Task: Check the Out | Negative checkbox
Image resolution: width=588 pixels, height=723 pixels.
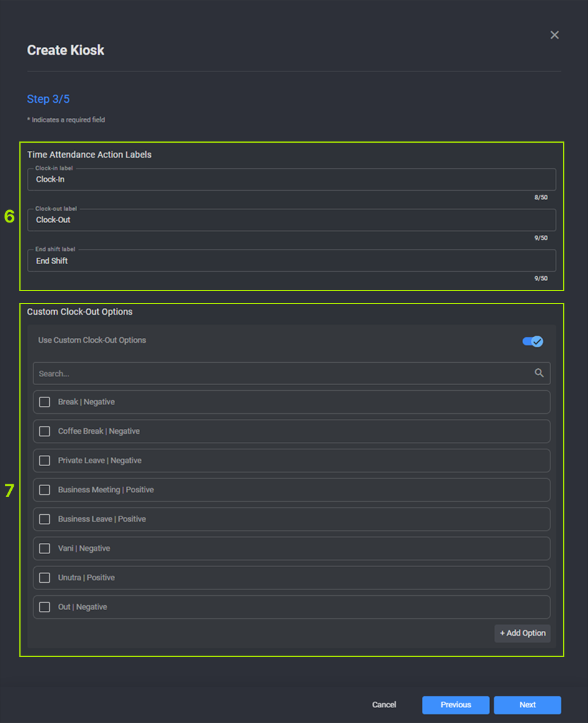Action: [x=45, y=607]
